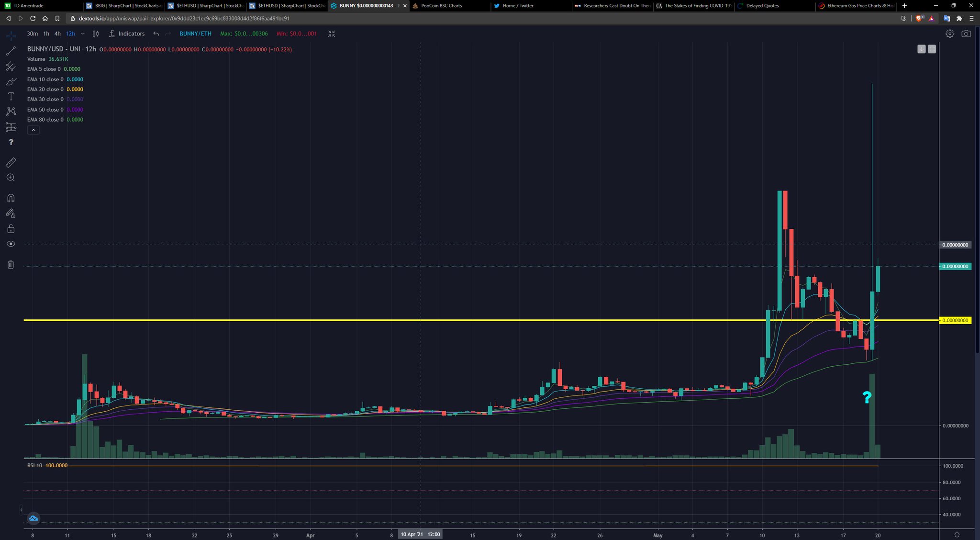Open the measure ruler tool
The width and height of the screenshot is (980, 540).
[x=11, y=162]
